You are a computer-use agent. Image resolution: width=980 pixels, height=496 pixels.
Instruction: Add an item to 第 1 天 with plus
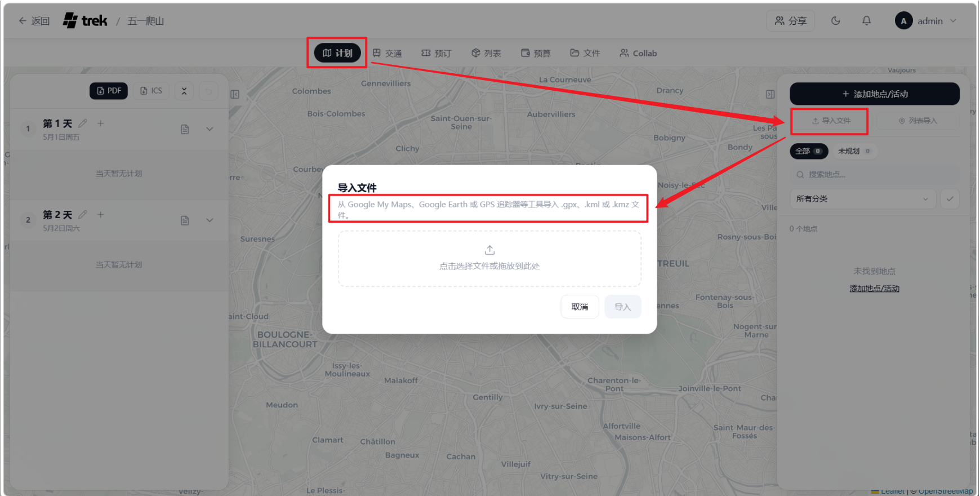[100, 123]
